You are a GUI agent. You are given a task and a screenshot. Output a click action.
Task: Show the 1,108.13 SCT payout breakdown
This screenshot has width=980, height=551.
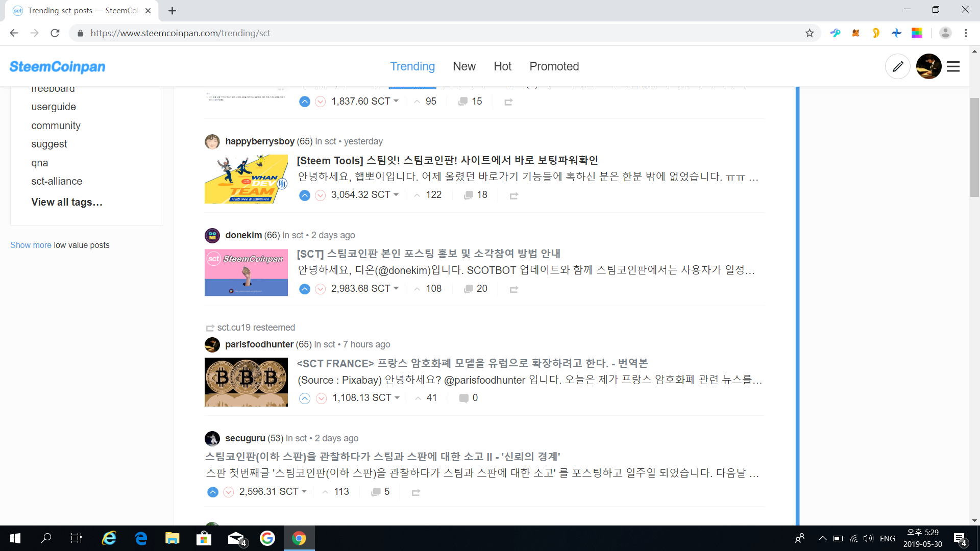pos(397,397)
